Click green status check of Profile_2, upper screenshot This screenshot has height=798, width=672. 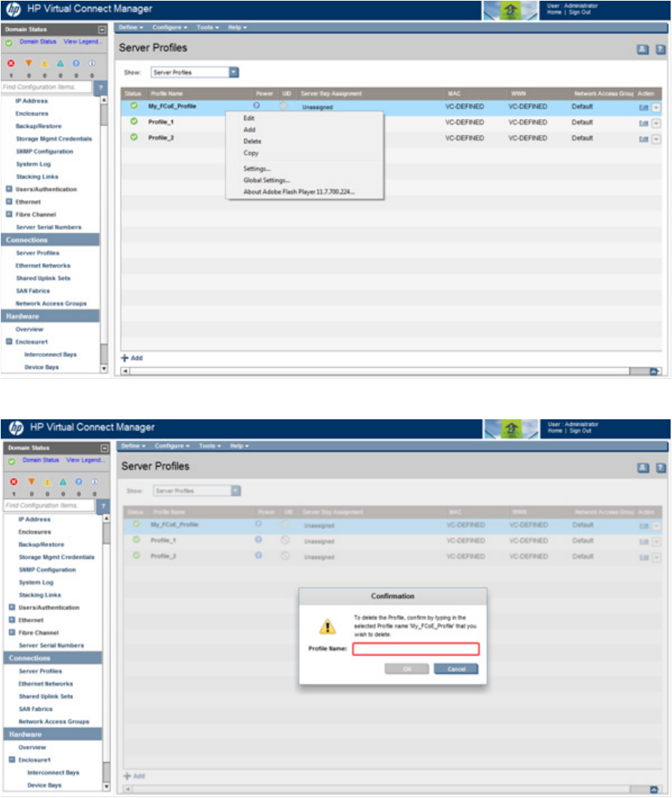pyautogui.click(x=134, y=137)
